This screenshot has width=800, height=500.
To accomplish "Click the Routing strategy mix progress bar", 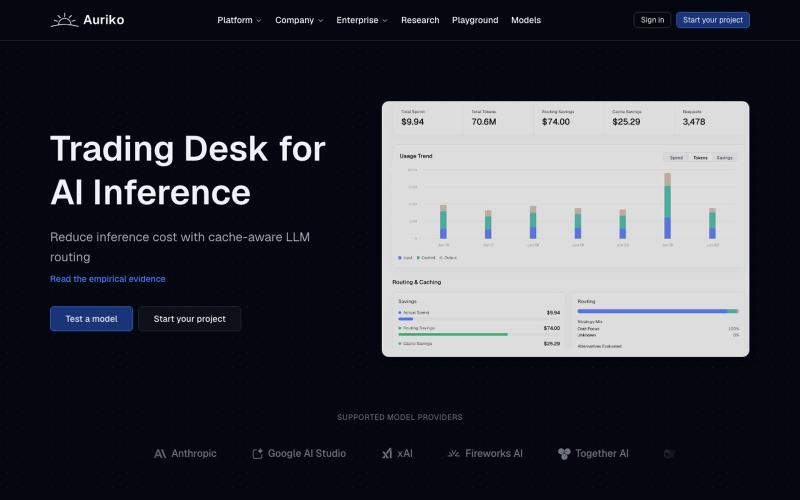I will coord(658,311).
